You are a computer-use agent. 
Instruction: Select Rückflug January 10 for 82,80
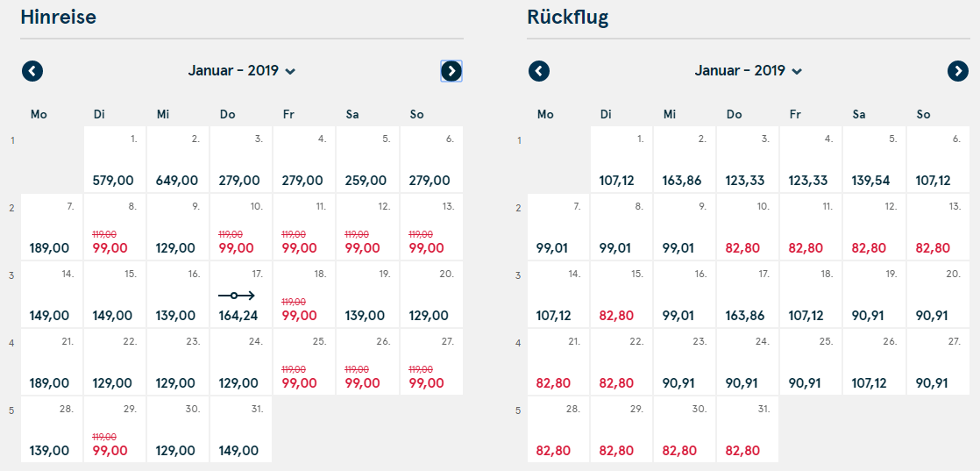pos(748,226)
